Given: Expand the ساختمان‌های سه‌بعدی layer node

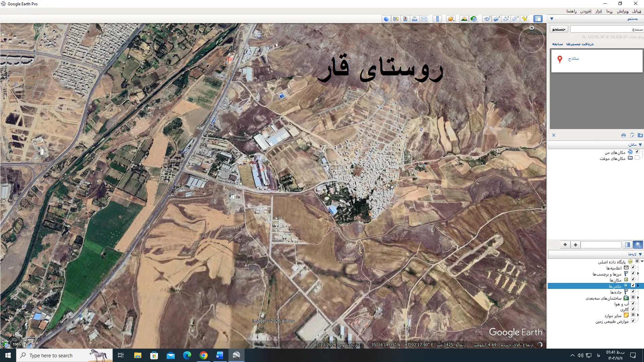Looking at the screenshot, I should tap(638, 297).
